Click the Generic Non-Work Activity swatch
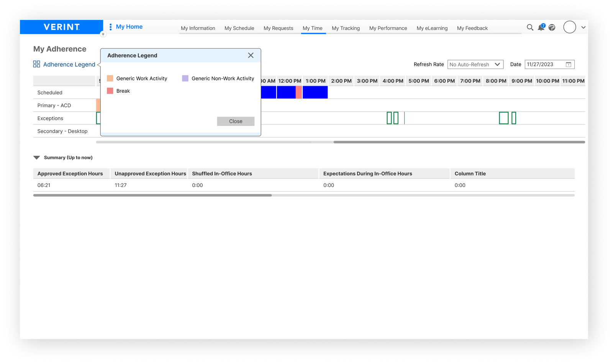The image size is (613, 364). click(185, 79)
